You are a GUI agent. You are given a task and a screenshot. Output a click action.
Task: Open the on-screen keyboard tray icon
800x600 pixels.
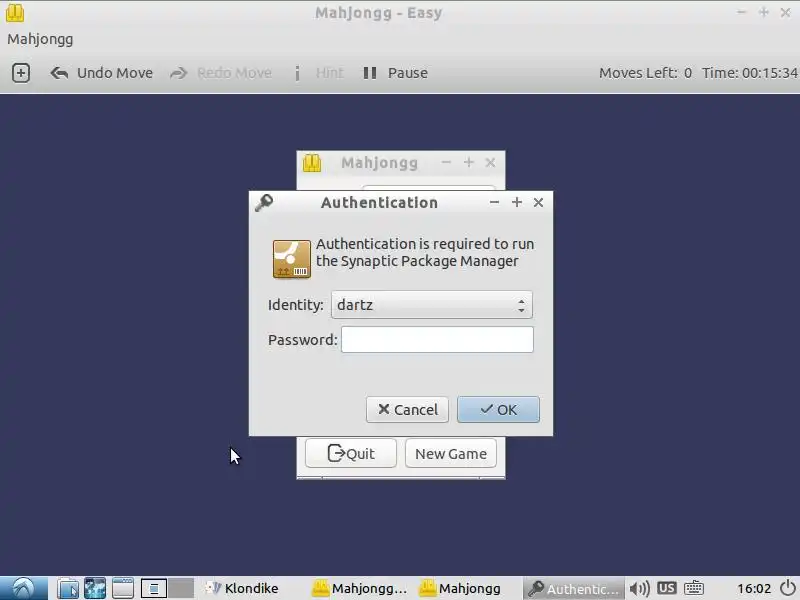point(694,588)
